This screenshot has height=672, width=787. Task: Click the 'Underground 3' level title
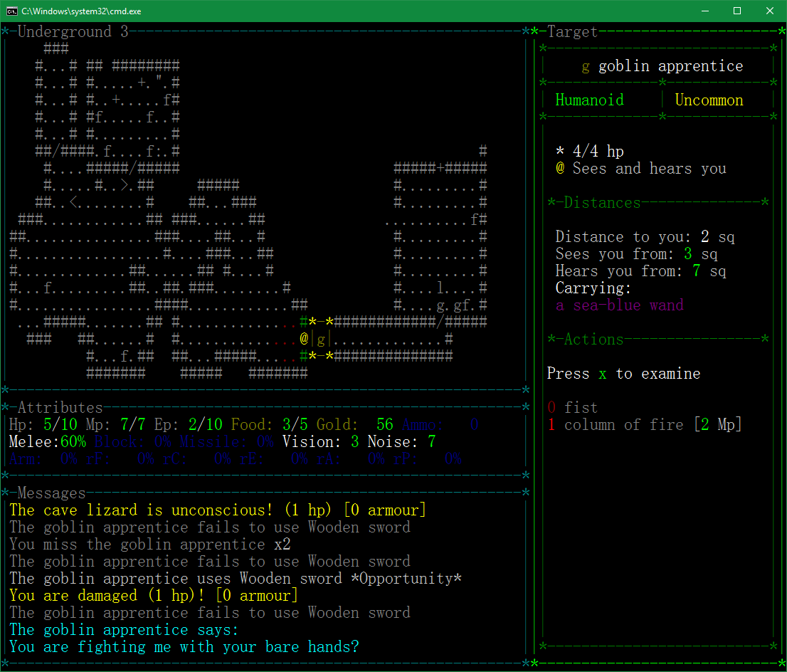[73, 31]
